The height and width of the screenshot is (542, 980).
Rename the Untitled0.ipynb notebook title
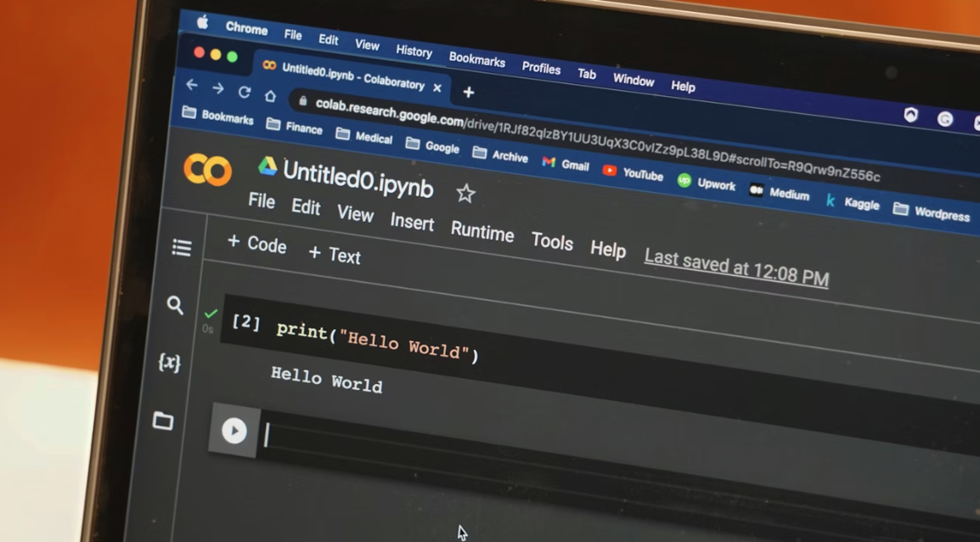[358, 179]
